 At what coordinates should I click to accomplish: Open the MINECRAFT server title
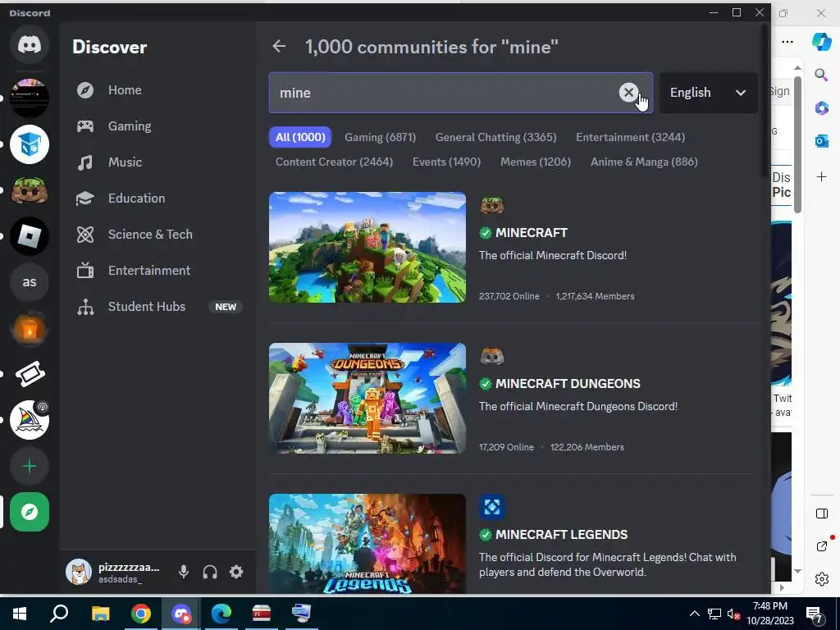[531, 232]
